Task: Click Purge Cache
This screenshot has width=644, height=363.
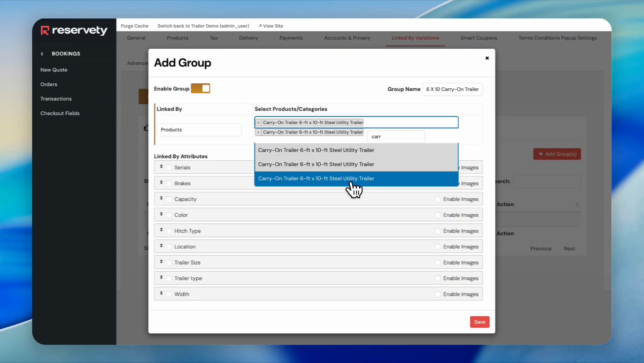Action: pos(135,26)
